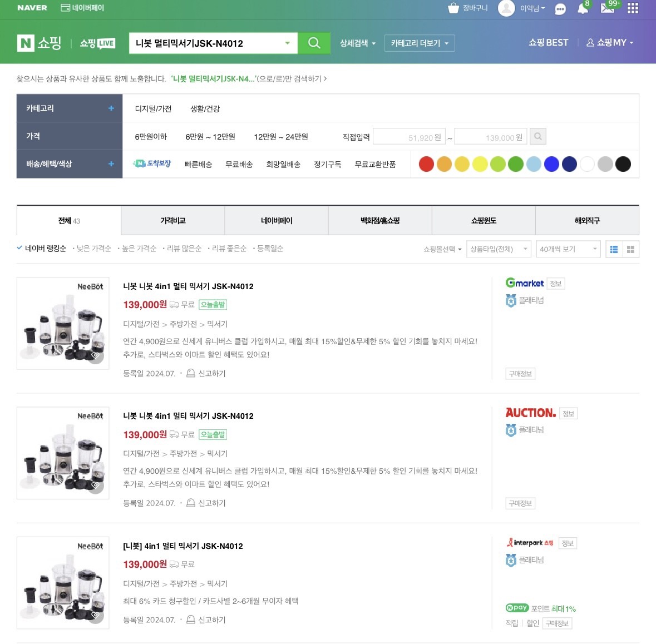Open the 40개씩 보기 dropdown
This screenshot has width=656, height=644.
pos(568,249)
